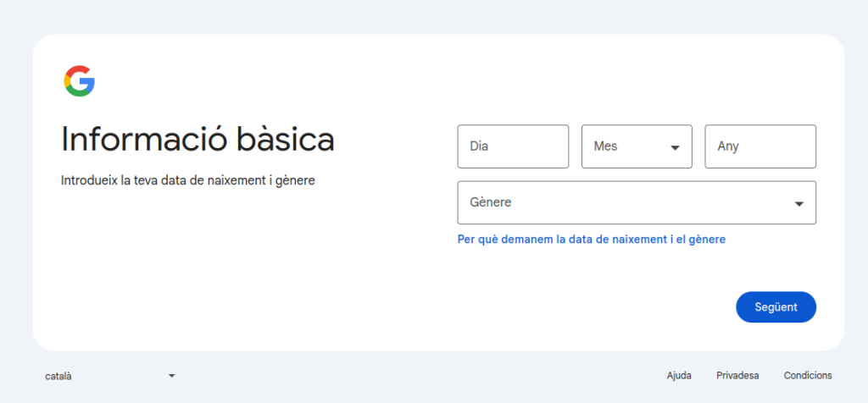Click the 'Informació bàsica' heading
The height and width of the screenshot is (403, 868).
(x=198, y=140)
